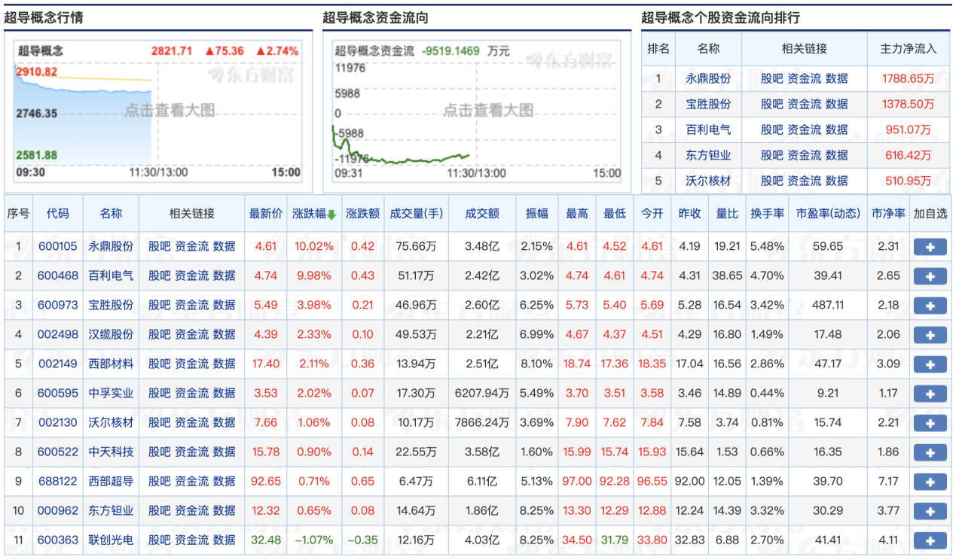Sort table by 振幅 column header
The width and height of the screenshot is (956, 560).
(x=536, y=213)
